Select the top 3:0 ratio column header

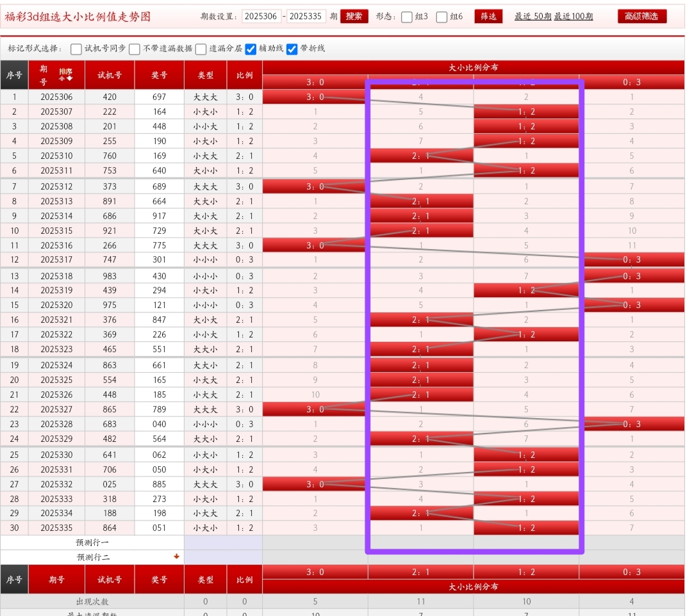(315, 82)
